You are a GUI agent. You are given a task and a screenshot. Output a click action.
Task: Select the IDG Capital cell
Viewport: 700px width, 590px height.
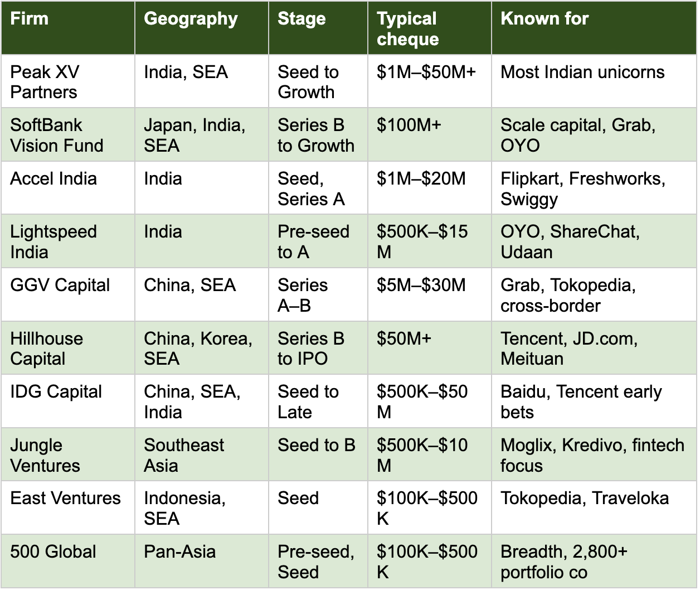tap(68, 401)
